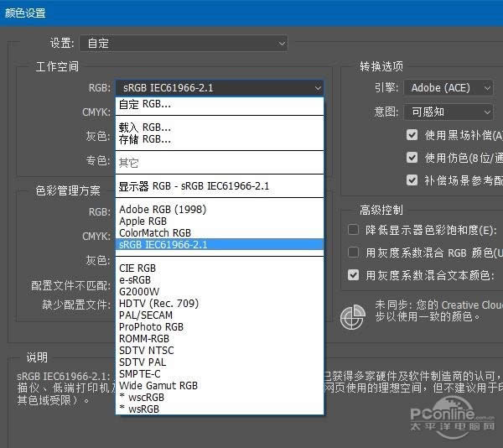
Task: Open the 意图 dropdown showing 可感知
Action: pos(450,112)
